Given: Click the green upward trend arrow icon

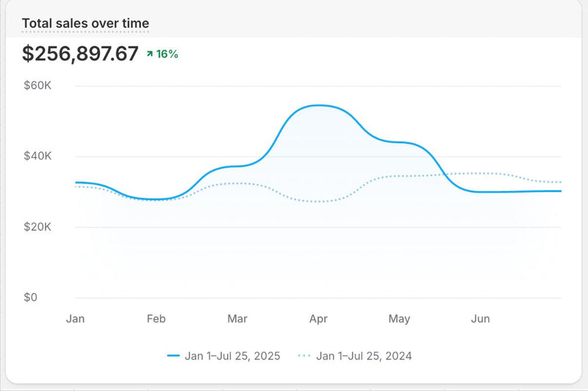Looking at the screenshot, I should pyautogui.click(x=150, y=54).
